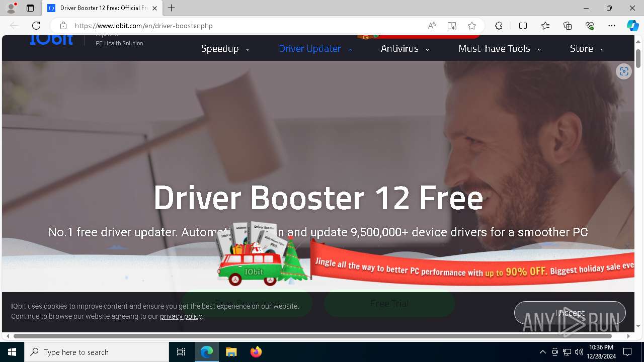Click Microsoft Edge taskbar icon

pos(207,352)
